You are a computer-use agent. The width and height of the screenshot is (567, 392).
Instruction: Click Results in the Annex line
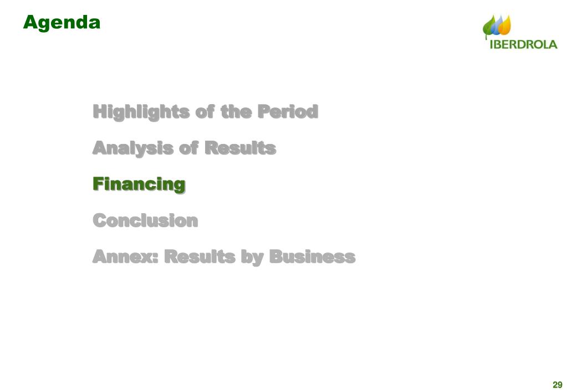(x=200, y=257)
